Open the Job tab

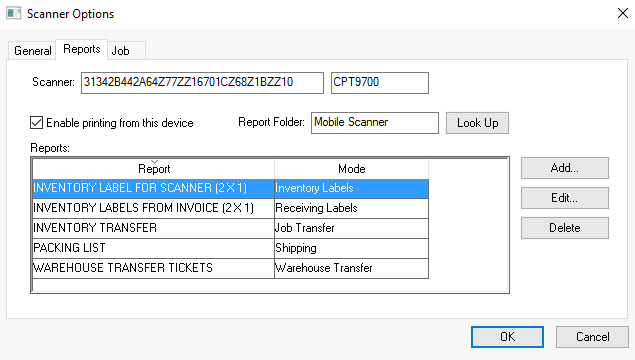pos(126,51)
